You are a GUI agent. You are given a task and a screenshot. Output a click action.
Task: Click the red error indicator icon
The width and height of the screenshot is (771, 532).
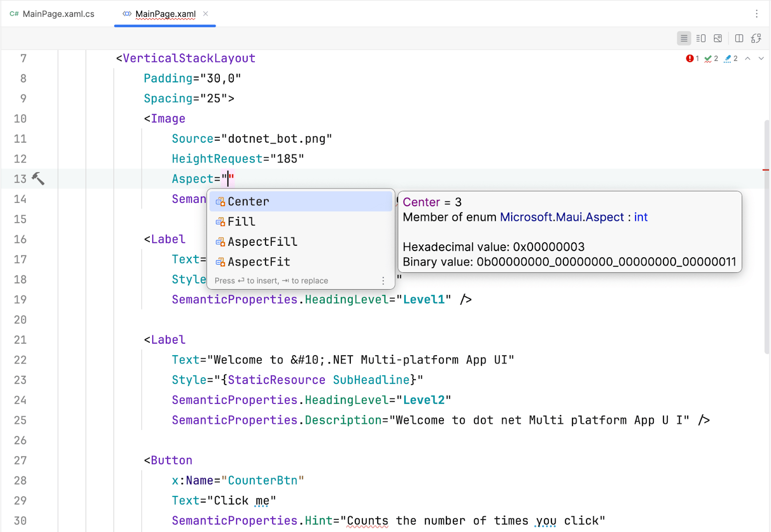[x=690, y=58]
